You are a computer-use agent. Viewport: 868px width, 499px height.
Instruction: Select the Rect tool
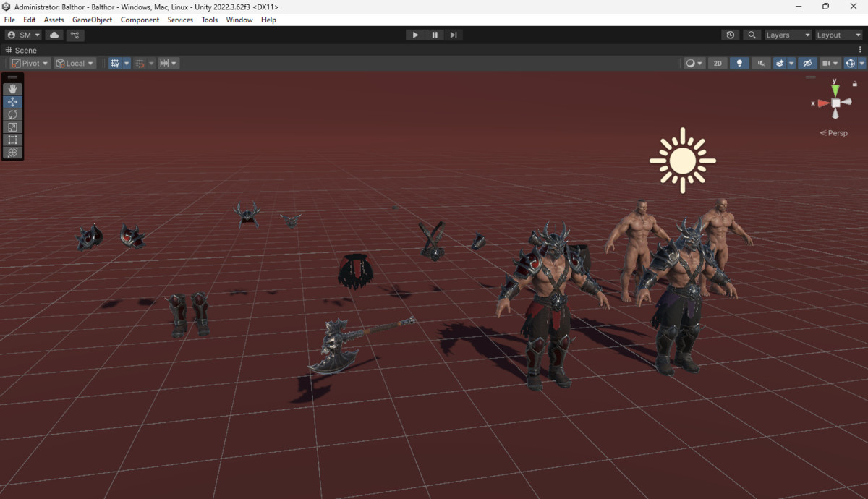pyautogui.click(x=12, y=140)
